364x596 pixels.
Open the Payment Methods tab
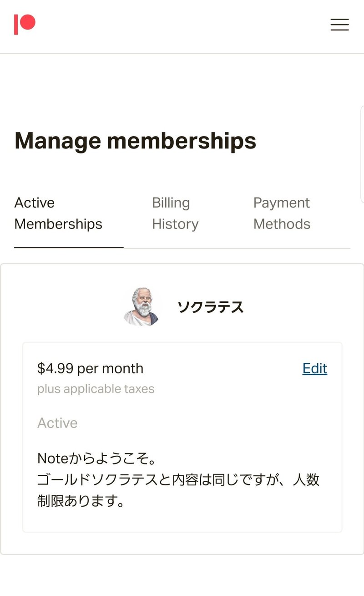coord(282,213)
